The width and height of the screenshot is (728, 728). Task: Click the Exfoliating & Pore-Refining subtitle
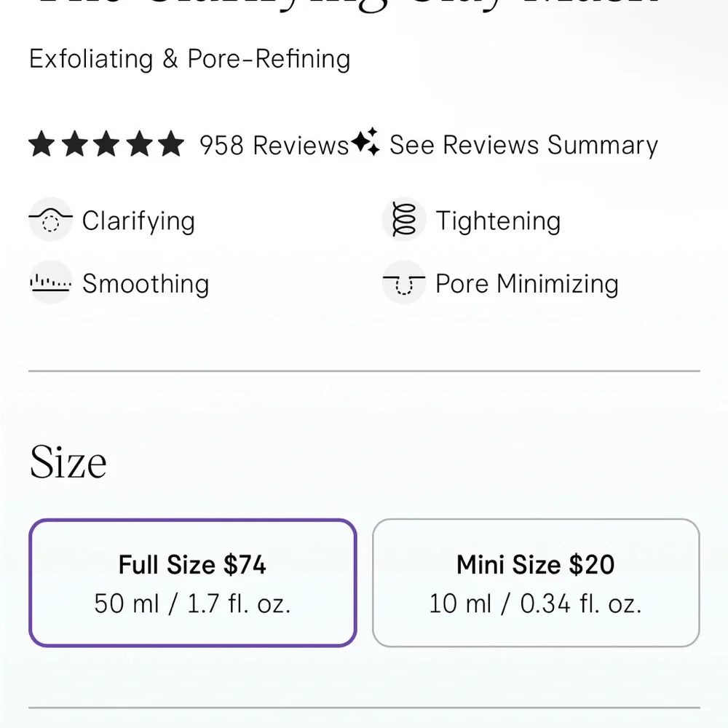(x=189, y=59)
